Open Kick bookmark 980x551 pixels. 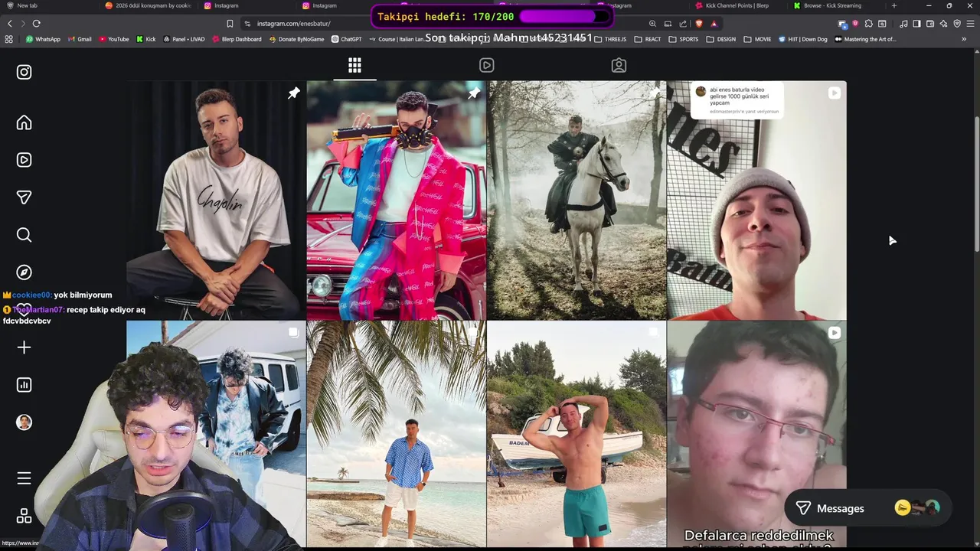(x=145, y=39)
